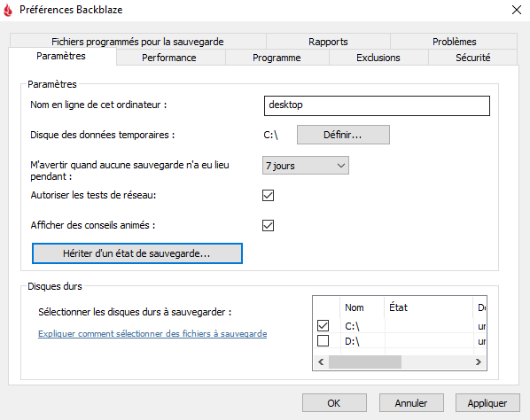Check the D:\ drive checkbox
530x420 pixels.
pyautogui.click(x=323, y=340)
